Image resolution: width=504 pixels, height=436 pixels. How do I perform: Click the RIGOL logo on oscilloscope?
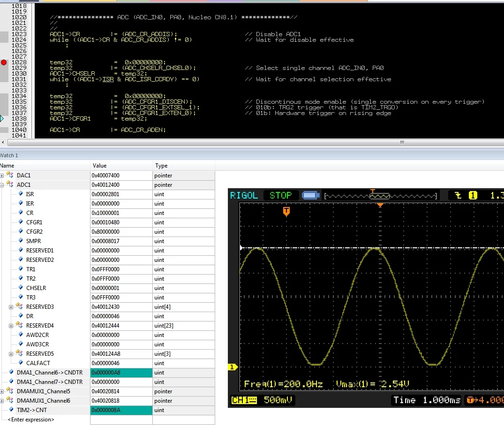click(244, 195)
